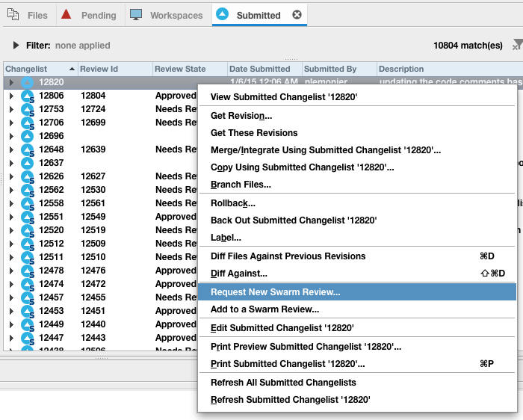The image size is (523, 420).
Task: Click changelist icon for 12562
Action: pos(28,190)
